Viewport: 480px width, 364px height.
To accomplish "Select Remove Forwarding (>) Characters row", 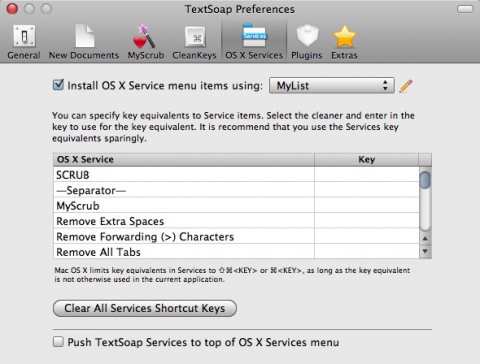I will tap(236, 236).
